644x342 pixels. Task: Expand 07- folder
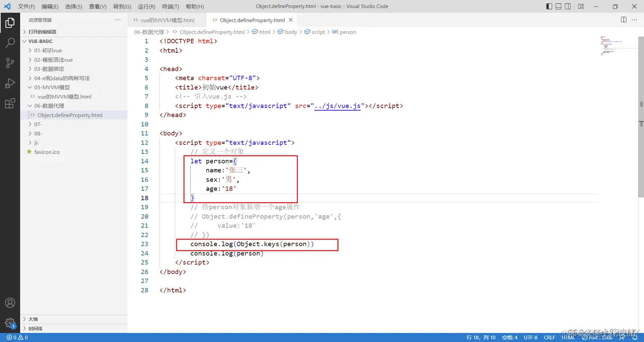click(74, 124)
